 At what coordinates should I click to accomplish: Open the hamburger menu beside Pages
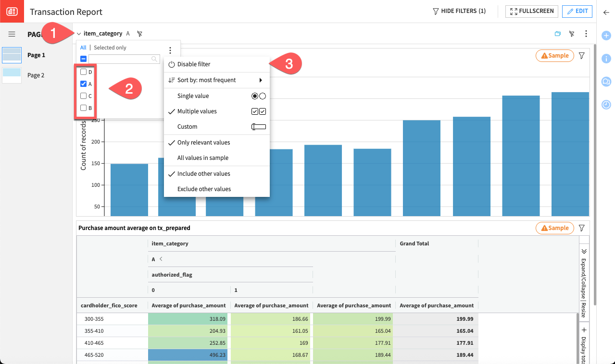(x=12, y=34)
